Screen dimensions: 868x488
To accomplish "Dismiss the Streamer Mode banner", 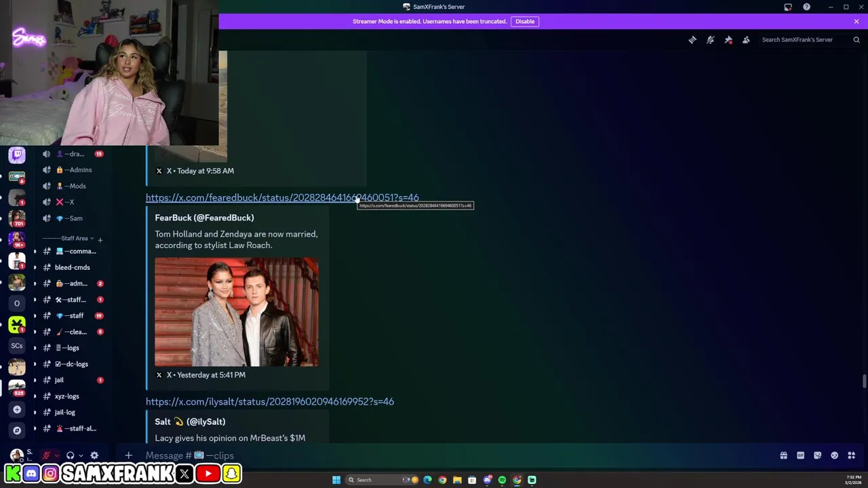I will pyautogui.click(x=856, y=22).
